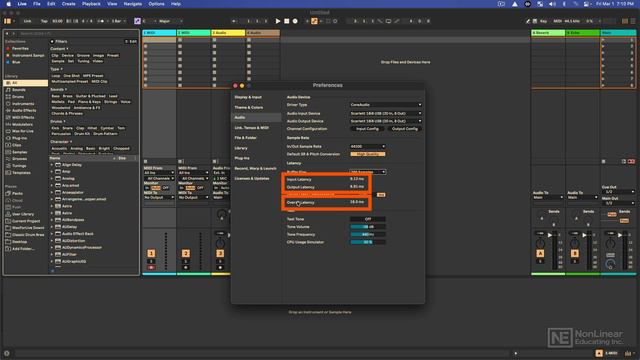Click the Link button in control bar
The image size is (640, 360).
(27, 21)
